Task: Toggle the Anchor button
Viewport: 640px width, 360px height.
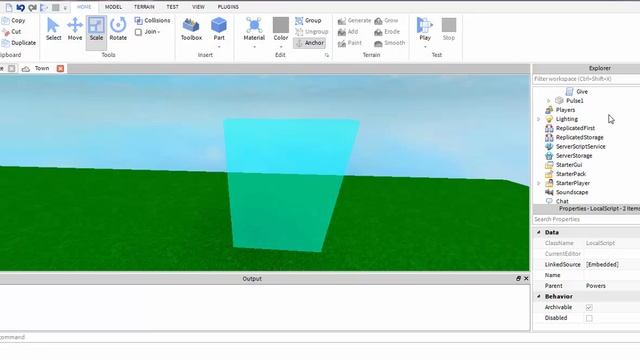Action: (309, 43)
